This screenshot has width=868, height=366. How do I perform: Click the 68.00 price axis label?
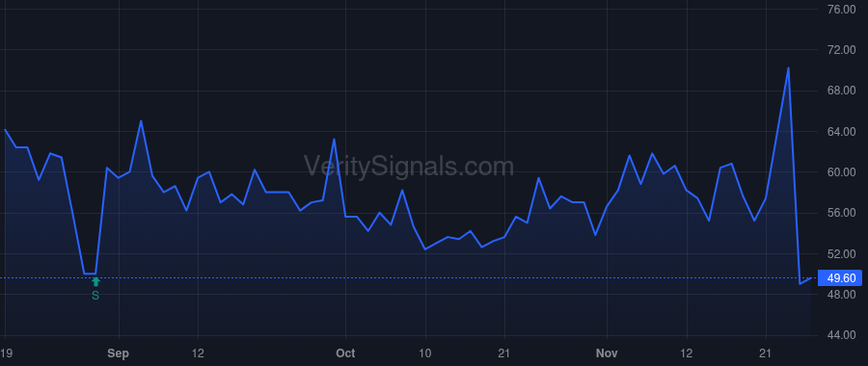click(840, 91)
